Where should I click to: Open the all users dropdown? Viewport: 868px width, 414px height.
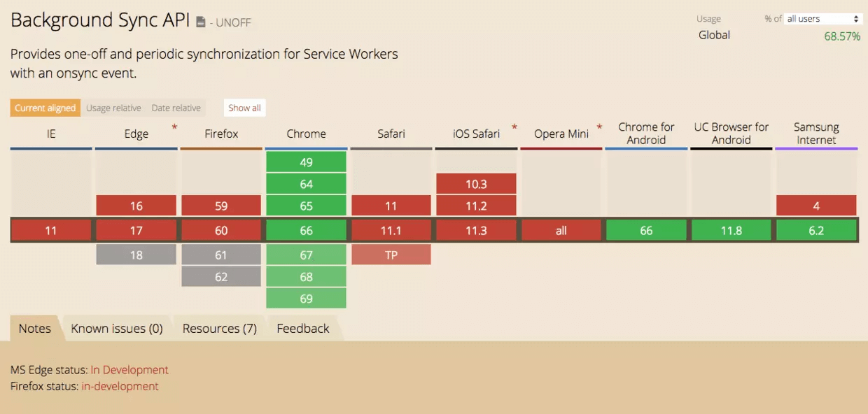[822, 19]
